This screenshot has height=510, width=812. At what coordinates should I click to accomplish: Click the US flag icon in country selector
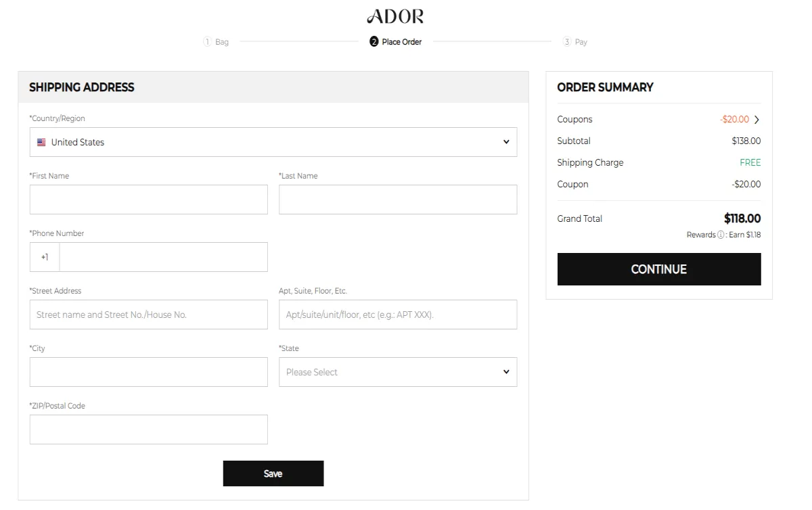41,142
